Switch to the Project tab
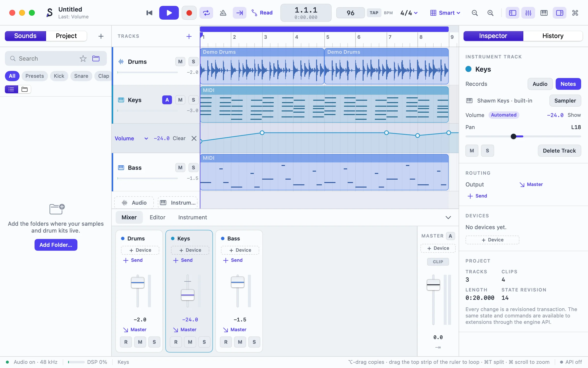This screenshot has width=588, height=368. 66,36
